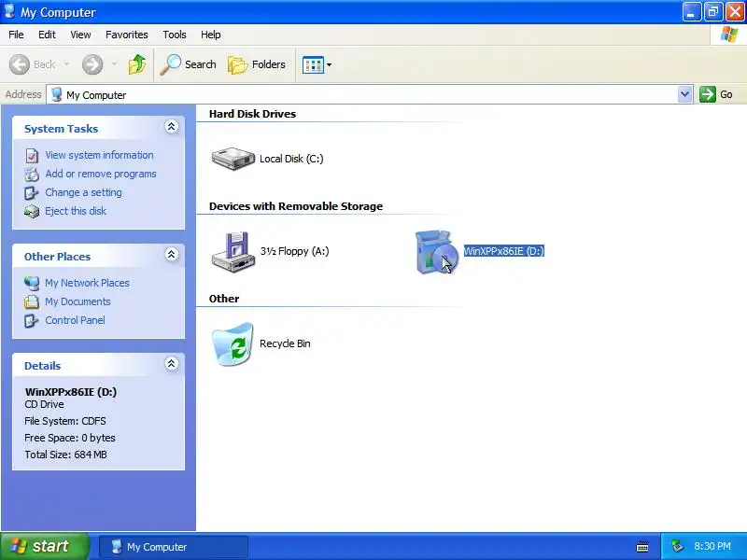Click the Start button
The height and width of the screenshot is (560, 747).
tap(45, 546)
